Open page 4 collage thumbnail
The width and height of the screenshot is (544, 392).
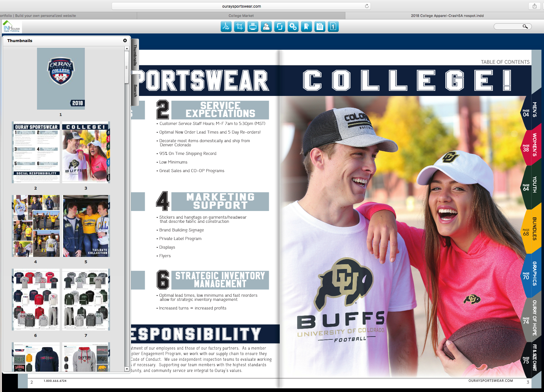[36, 226]
